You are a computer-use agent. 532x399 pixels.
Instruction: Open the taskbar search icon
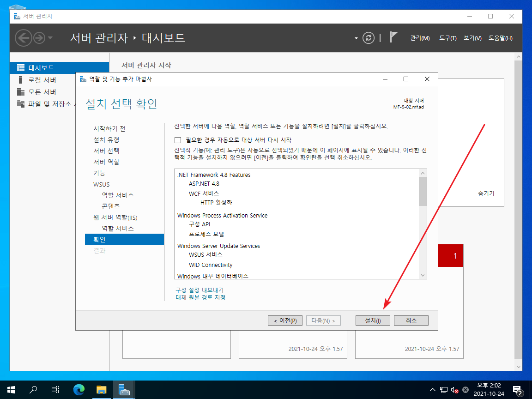point(33,390)
